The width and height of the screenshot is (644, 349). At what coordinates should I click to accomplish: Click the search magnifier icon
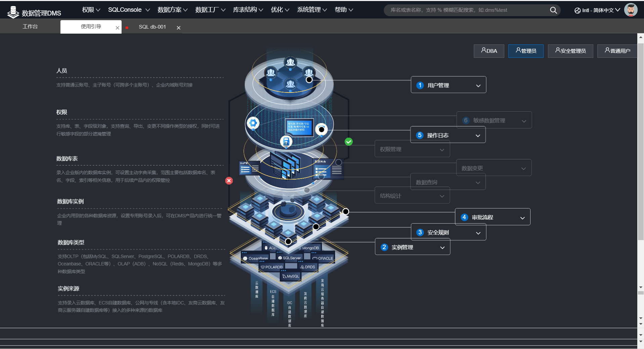553,10
